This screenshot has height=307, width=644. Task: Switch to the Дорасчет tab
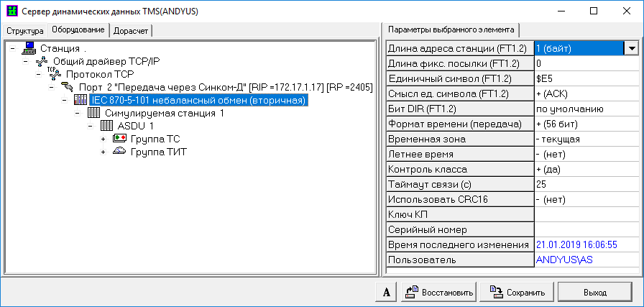click(x=131, y=30)
